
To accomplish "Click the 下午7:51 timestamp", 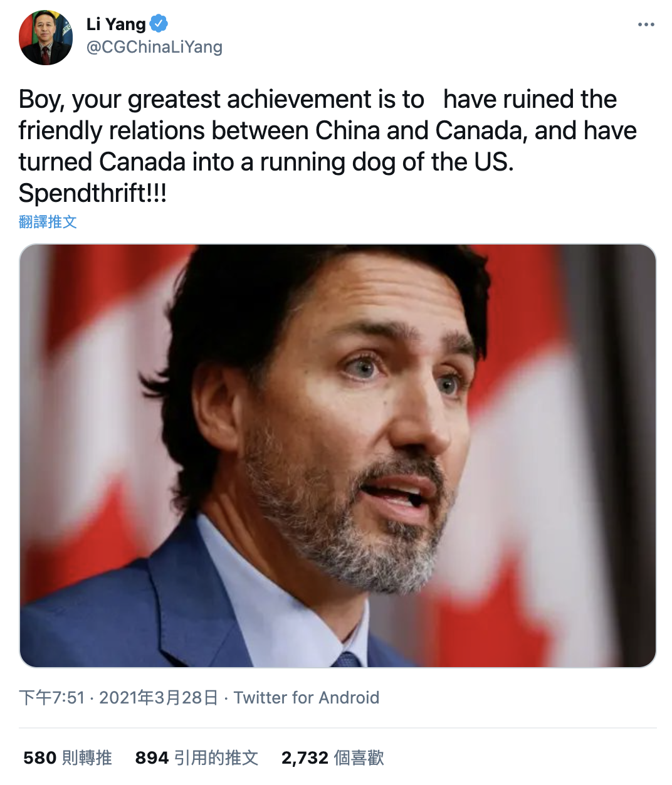I will [x=51, y=698].
